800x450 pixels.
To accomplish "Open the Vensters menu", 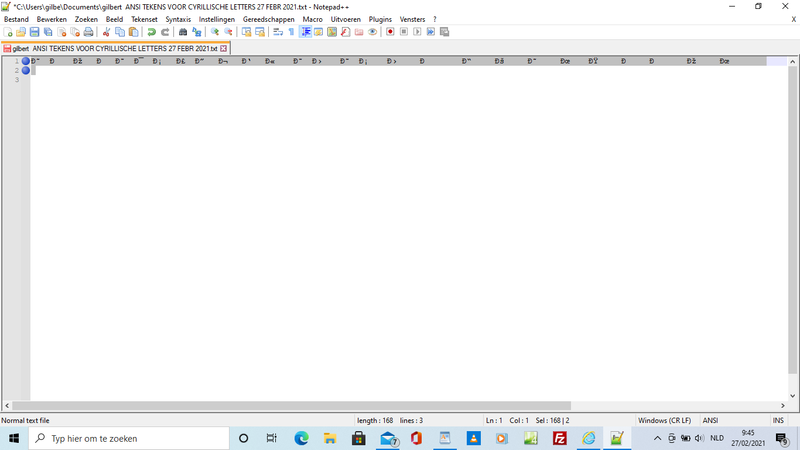I will (412, 19).
